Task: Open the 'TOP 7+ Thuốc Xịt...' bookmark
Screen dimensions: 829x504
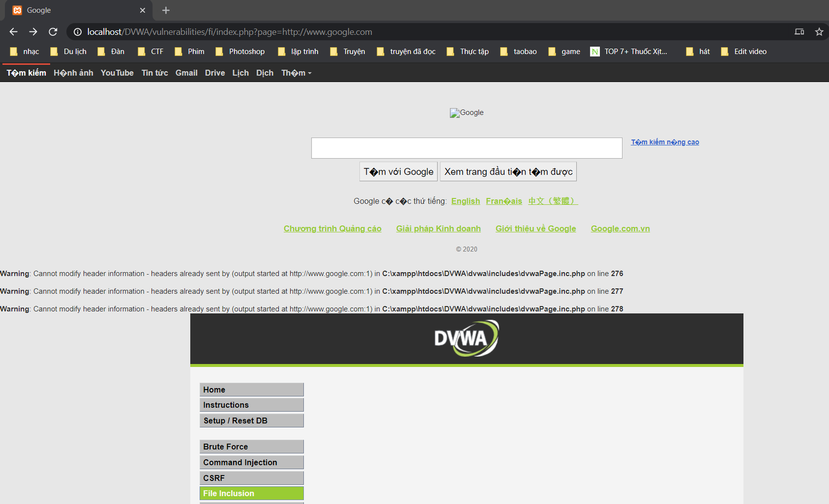Action: point(629,51)
